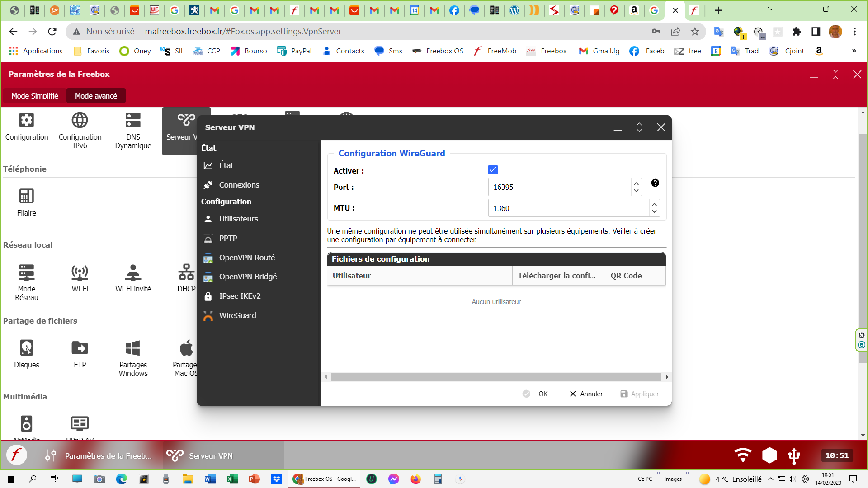This screenshot has height=488, width=868.
Task: Open the Filaire telephony settings
Action: point(27,202)
